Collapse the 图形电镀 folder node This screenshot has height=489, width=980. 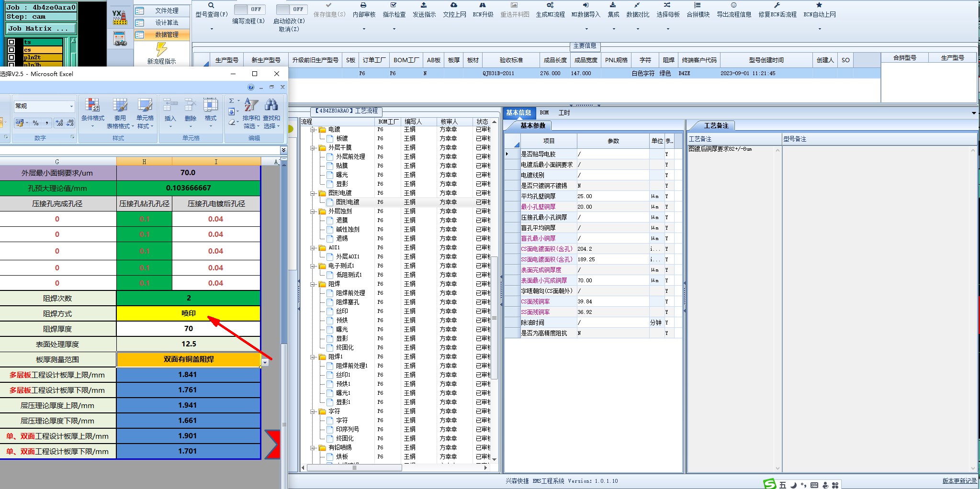coord(313,193)
